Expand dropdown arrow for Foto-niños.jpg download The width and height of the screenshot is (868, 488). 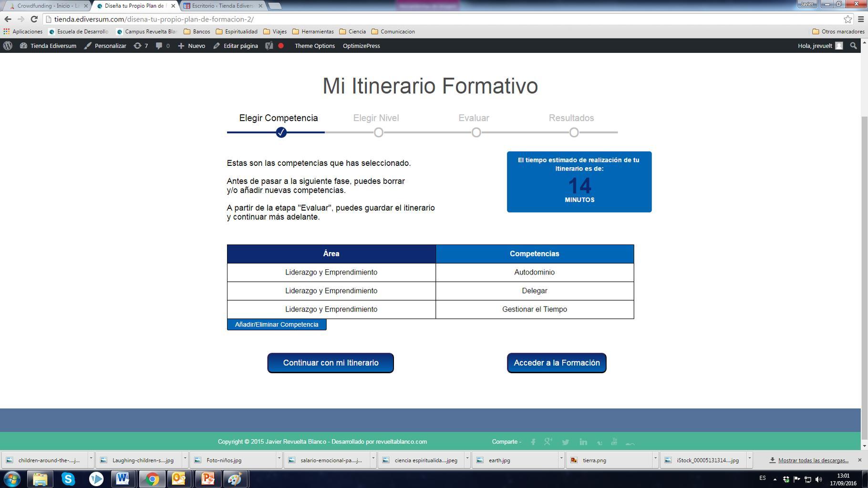279,459
